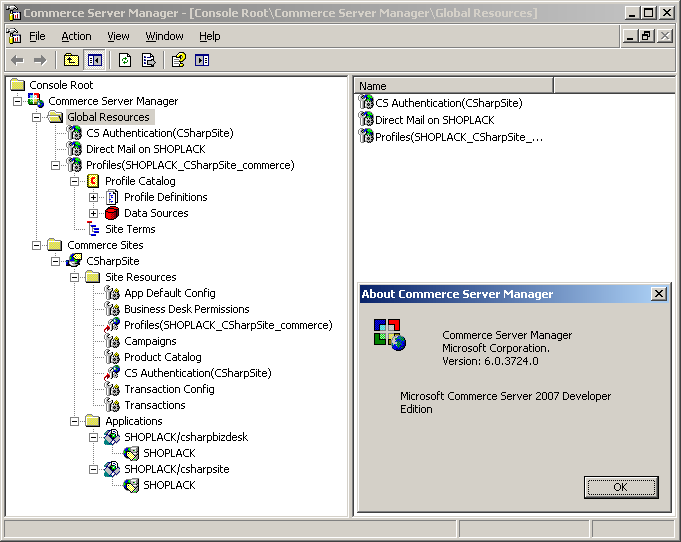The image size is (681, 542).
Task: Click the Forward arrow toolbar icon
Action: 40,60
